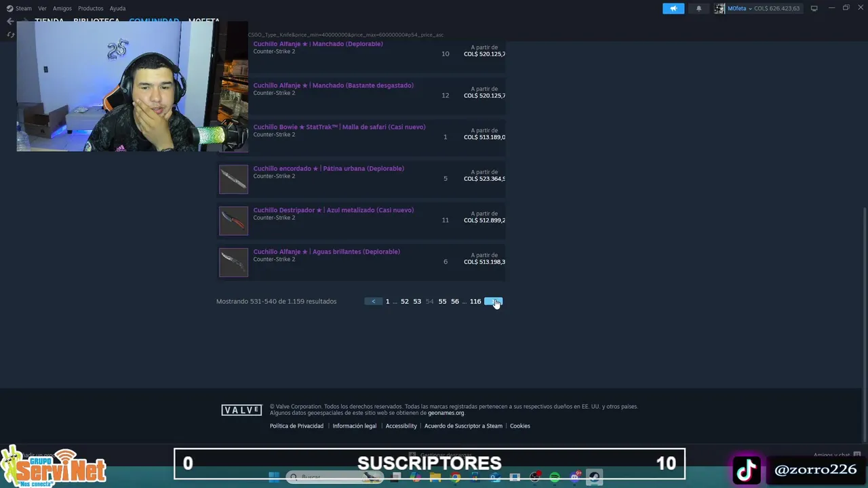Viewport: 868px width, 488px height.
Task: Open the geonames.org link
Action: click(x=446, y=413)
